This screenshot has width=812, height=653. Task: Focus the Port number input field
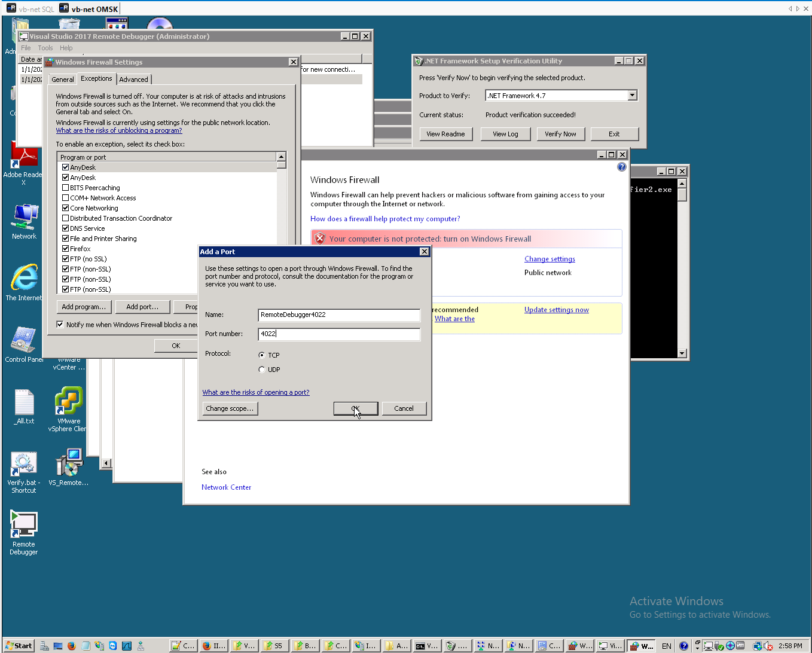pos(339,334)
